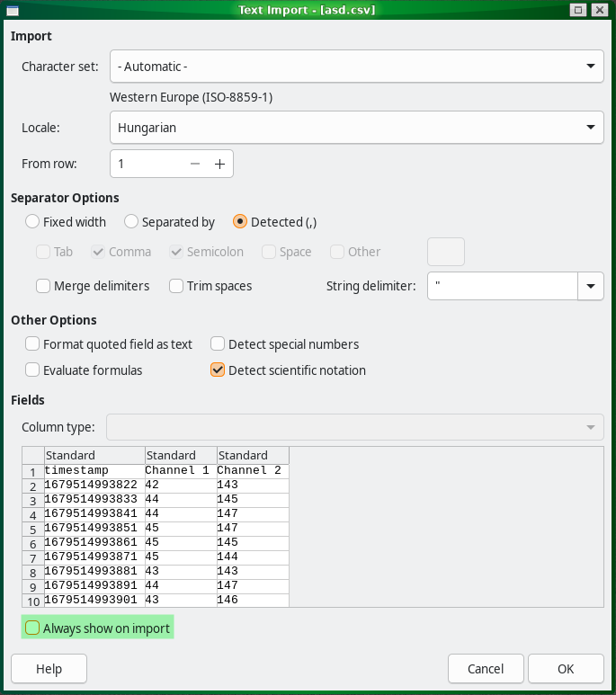Choose the Separated by option
The height and width of the screenshot is (695, 616).
pos(131,221)
